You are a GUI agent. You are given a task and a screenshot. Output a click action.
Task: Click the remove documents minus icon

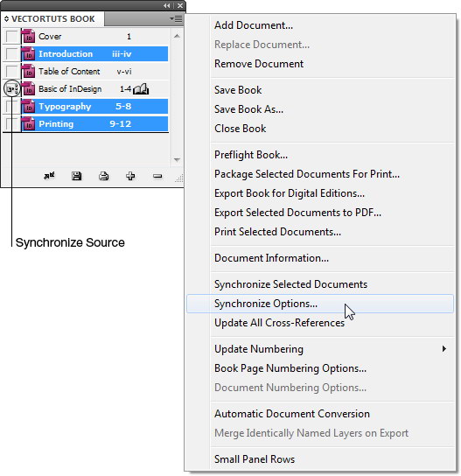pyautogui.click(x=157, y=176)
